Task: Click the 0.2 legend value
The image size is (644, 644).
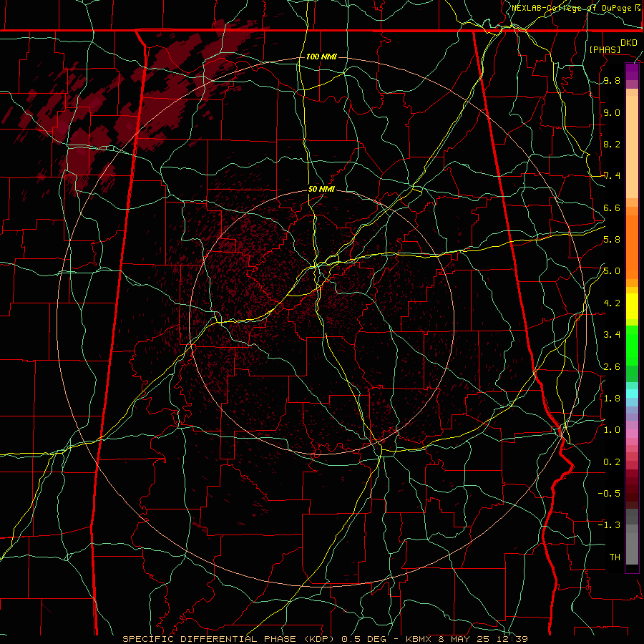Action: tap(612, 462)
